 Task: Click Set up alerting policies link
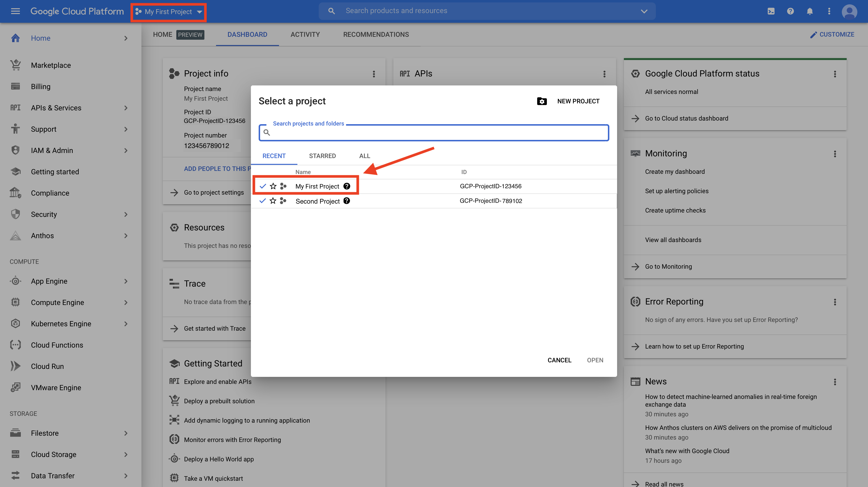(677, 191)
